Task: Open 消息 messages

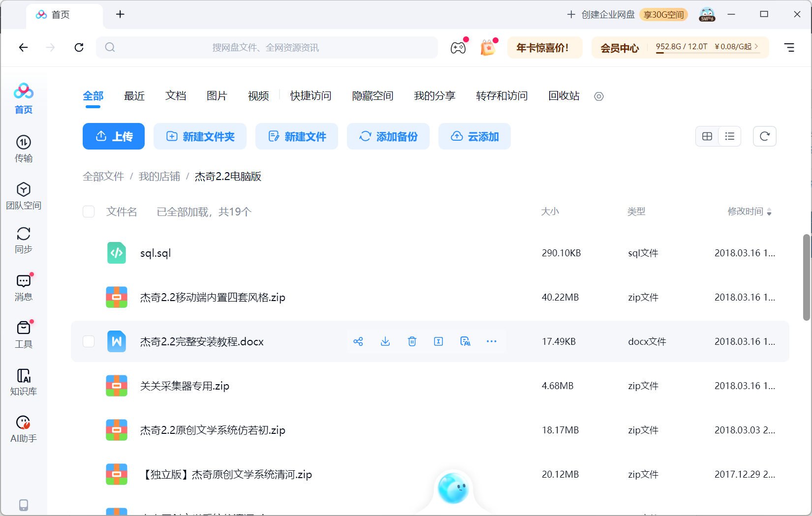Action: tap(24, 287)
